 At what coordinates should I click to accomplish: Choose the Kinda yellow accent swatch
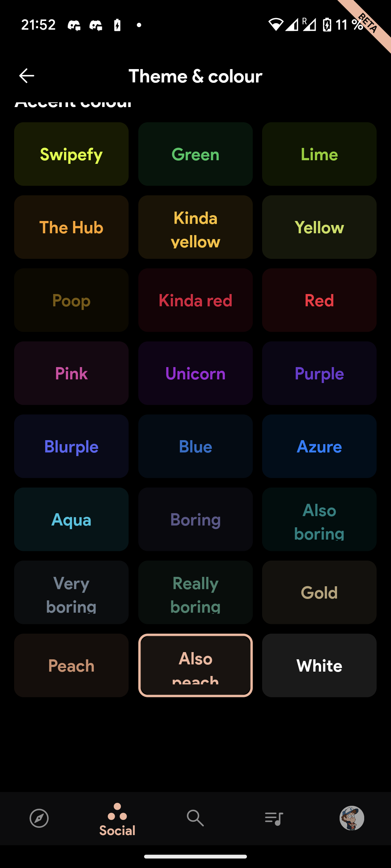click(x=195, y=227)
